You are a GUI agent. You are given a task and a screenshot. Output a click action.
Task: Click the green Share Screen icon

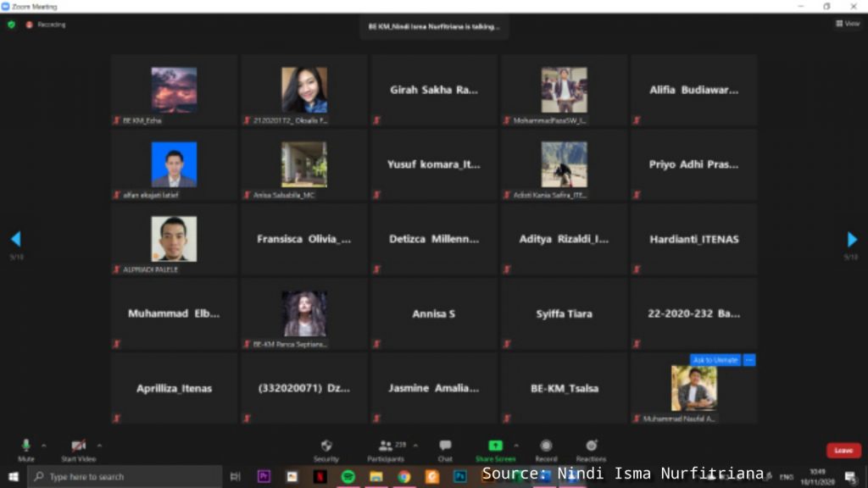coord(495,446)
